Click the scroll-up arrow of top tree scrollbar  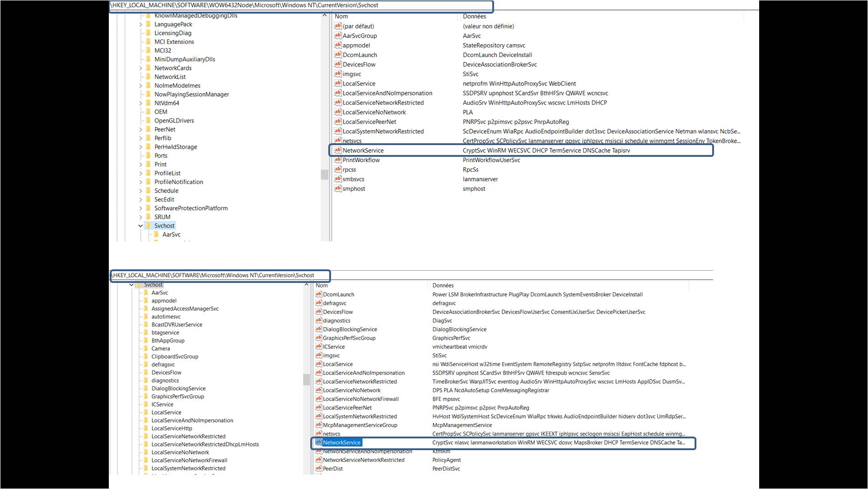coord(324,16)
